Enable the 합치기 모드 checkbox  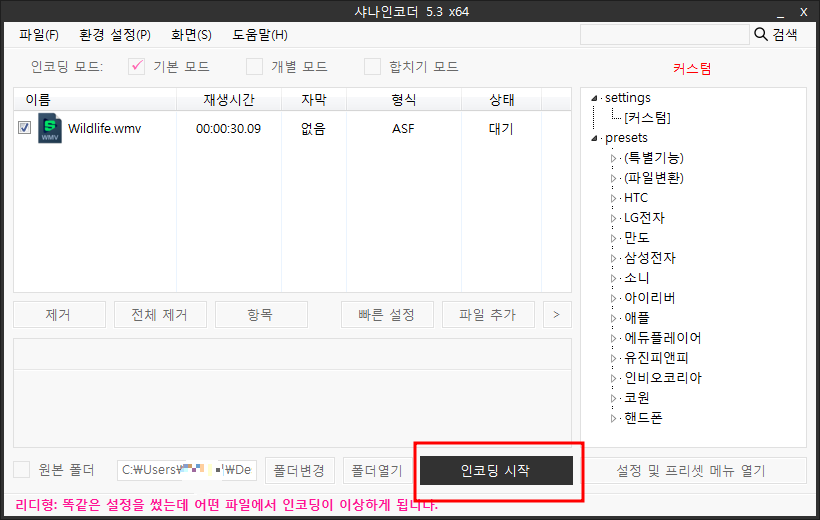(x=372, y=66)
